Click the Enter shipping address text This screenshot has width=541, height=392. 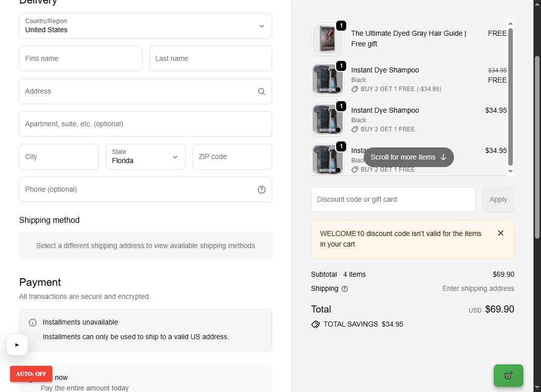point(478,288)
